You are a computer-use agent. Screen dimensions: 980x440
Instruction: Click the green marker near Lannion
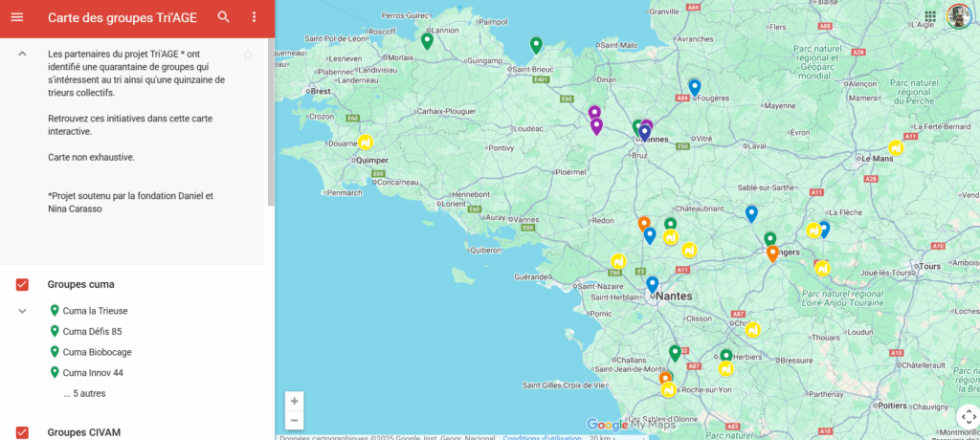click(427, 40)
